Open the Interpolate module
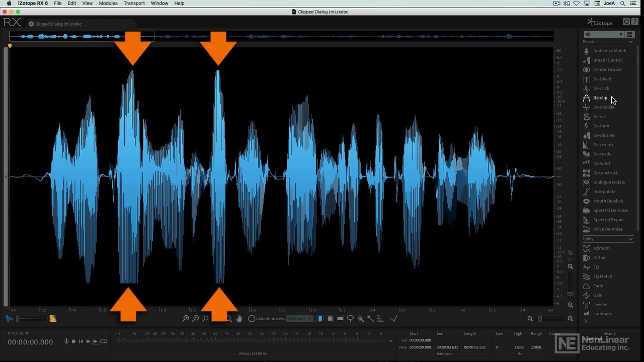The image size is (644, 362). point(599,192)
